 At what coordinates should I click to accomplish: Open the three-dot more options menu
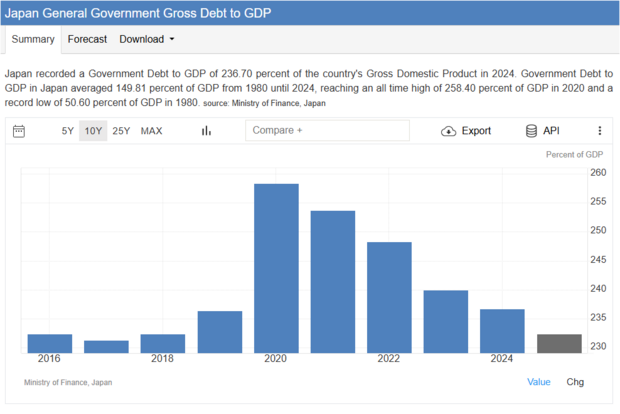600,131
